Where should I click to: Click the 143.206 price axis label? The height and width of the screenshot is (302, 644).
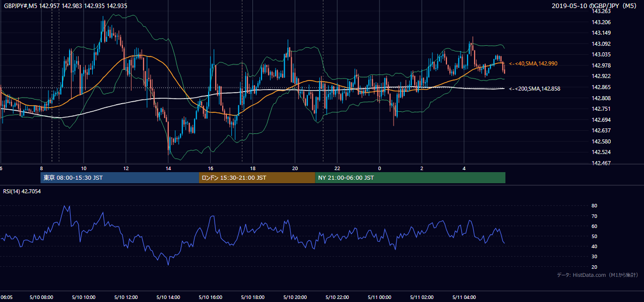tap(601, 22)
